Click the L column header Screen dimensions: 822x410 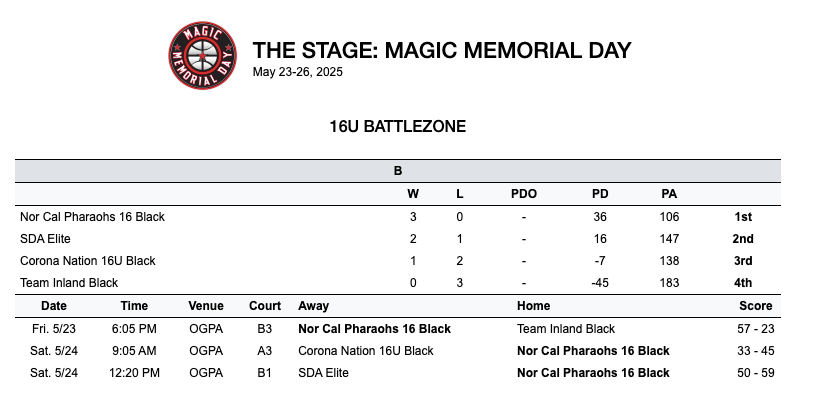coord(459,194)
